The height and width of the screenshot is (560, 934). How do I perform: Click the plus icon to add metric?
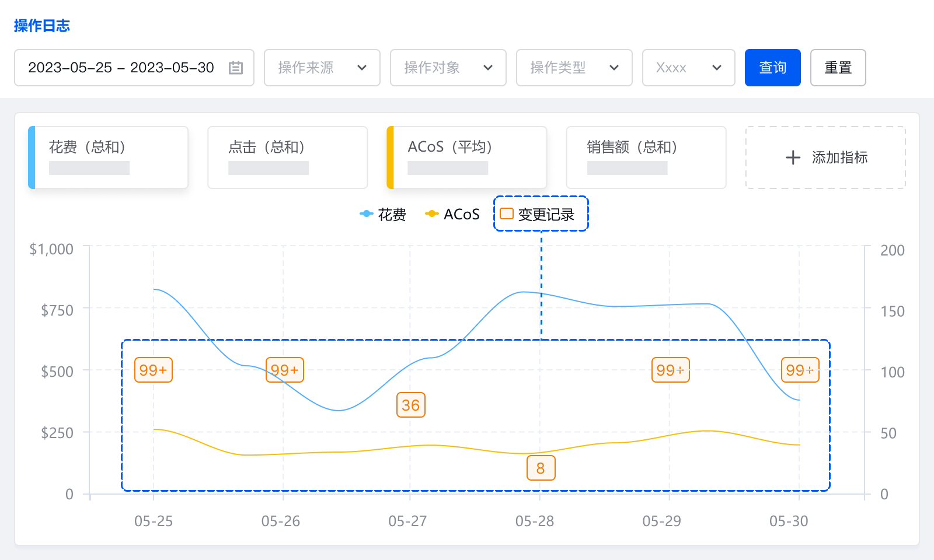[x=793, y=157]
